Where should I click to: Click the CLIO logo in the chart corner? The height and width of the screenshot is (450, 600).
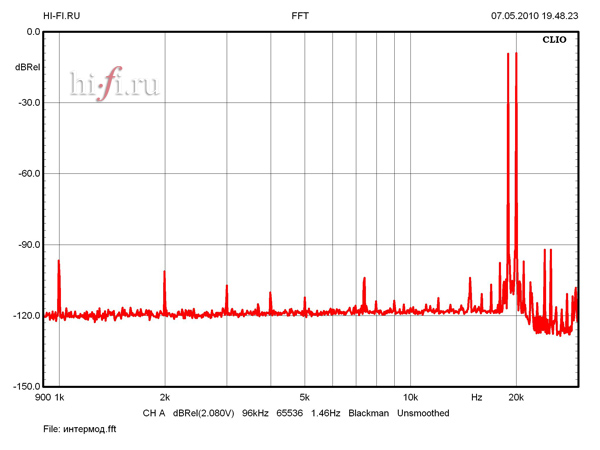(554, 41)
